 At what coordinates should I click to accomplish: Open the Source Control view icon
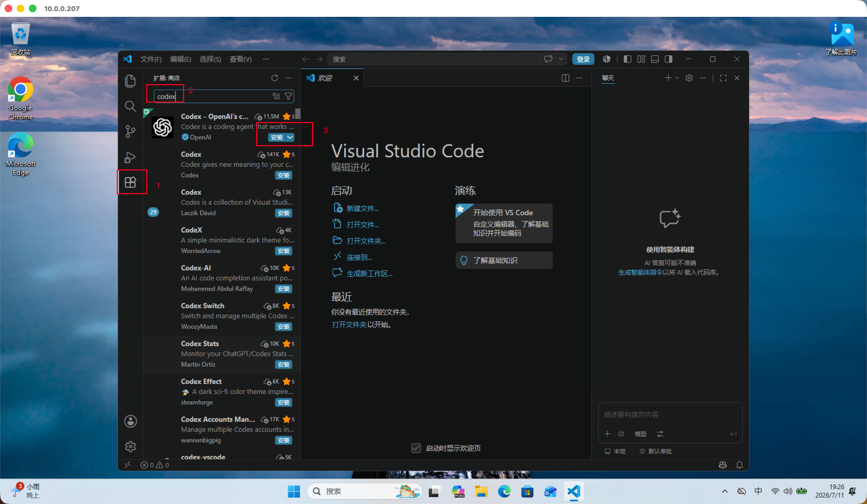pos(130,132)
